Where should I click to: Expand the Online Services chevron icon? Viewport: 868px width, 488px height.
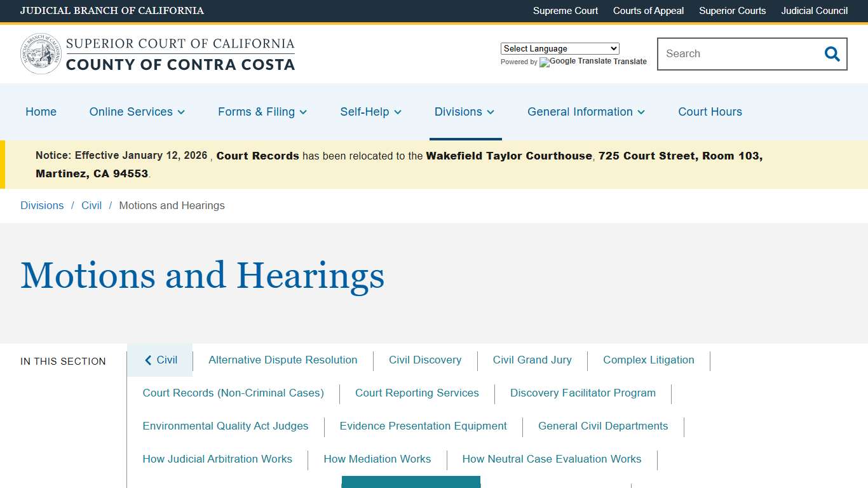point(181,112)
